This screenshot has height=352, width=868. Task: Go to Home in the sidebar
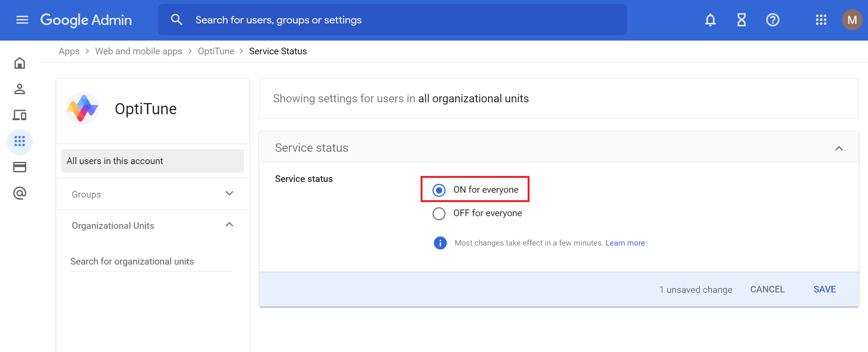20,63
